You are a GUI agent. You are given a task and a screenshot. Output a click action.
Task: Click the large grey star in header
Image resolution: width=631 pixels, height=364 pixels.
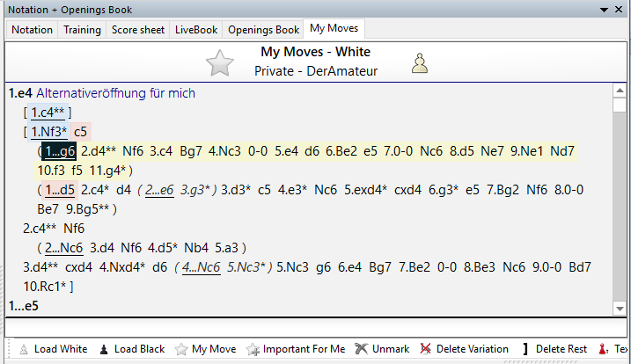219,62
